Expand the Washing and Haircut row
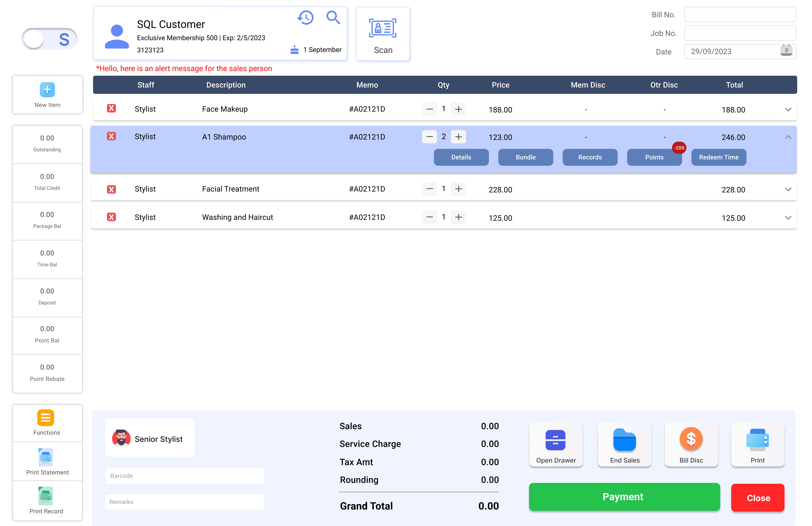This screenshot has width=812, height=526. pyautogui.click(x=788, y=218)
